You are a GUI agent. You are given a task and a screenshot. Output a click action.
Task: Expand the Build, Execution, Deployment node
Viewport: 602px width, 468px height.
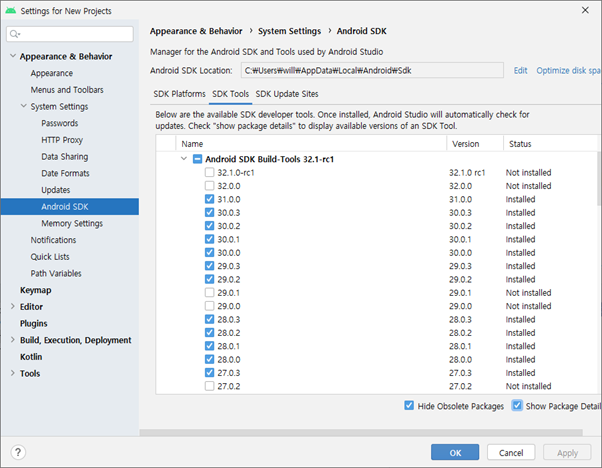[13, 340]
